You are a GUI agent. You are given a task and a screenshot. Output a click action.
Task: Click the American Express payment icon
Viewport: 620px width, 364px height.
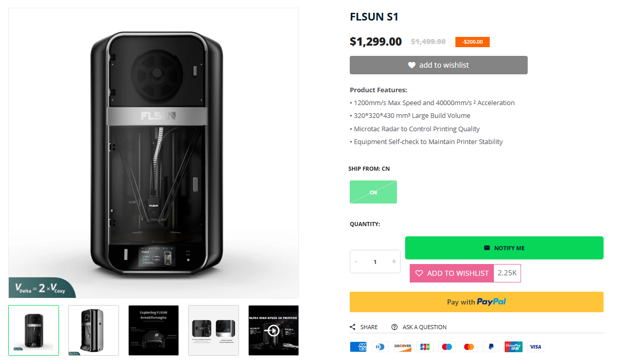(x=358, y=347)
